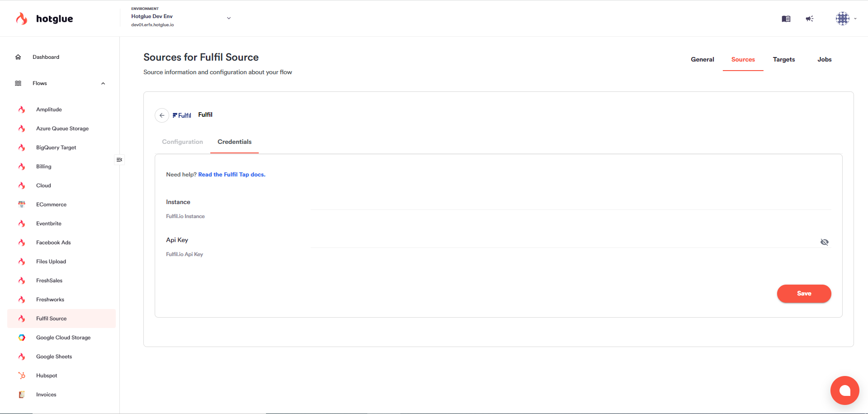The width and height of the screenshot is (868, 414).
Task: Click the Billing flow icon
Action: pyautogui.click(x=22, y=167)
